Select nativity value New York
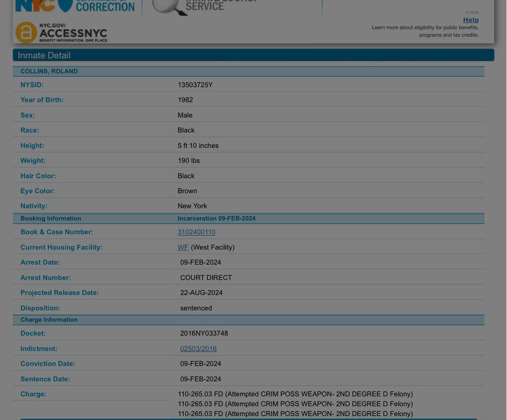507x420 pixels. click(192, 206)
